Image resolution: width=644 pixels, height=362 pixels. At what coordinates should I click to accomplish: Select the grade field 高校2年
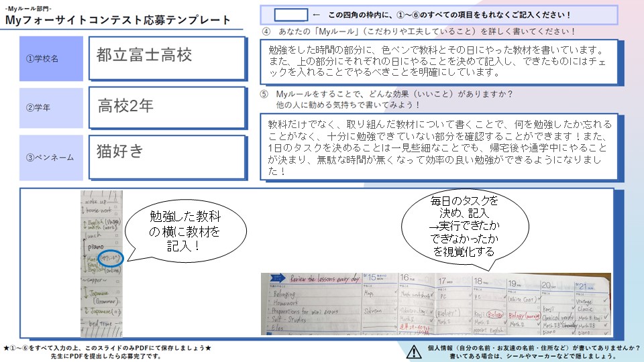click(167, 107)
